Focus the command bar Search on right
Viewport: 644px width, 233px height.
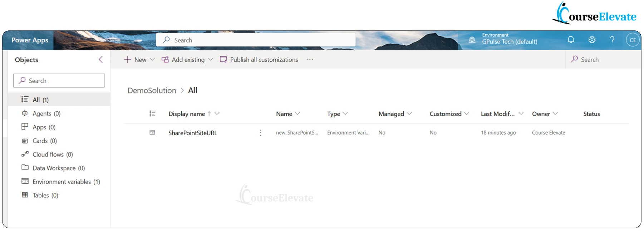pos(603,60)
